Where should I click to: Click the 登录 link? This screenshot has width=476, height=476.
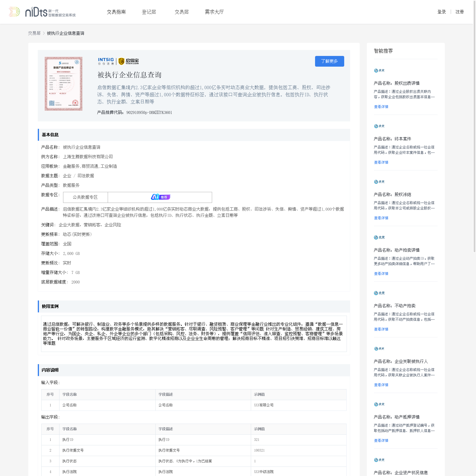(x=441, y=12)
